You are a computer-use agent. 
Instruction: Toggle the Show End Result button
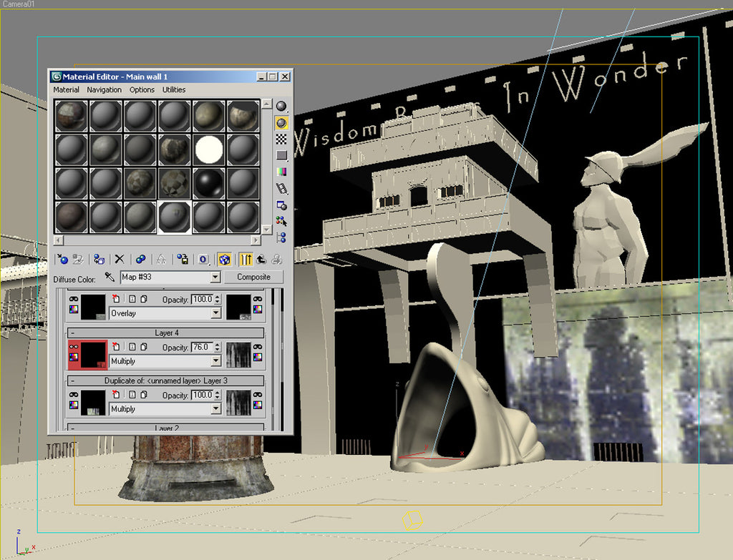click(246, 259)
